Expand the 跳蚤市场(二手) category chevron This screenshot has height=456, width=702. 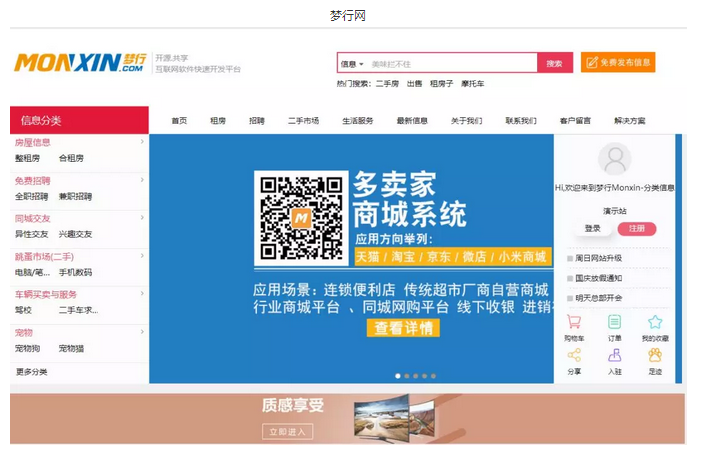tap(142, 256)
